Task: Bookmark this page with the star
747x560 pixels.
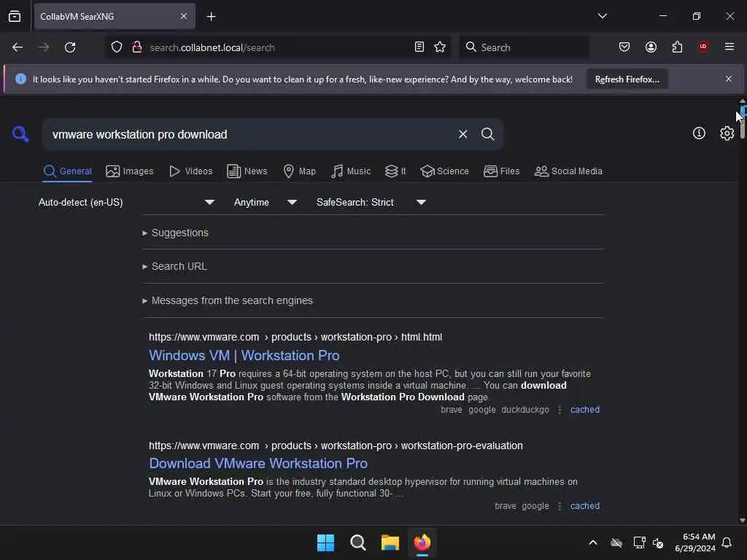Action: 440,47
